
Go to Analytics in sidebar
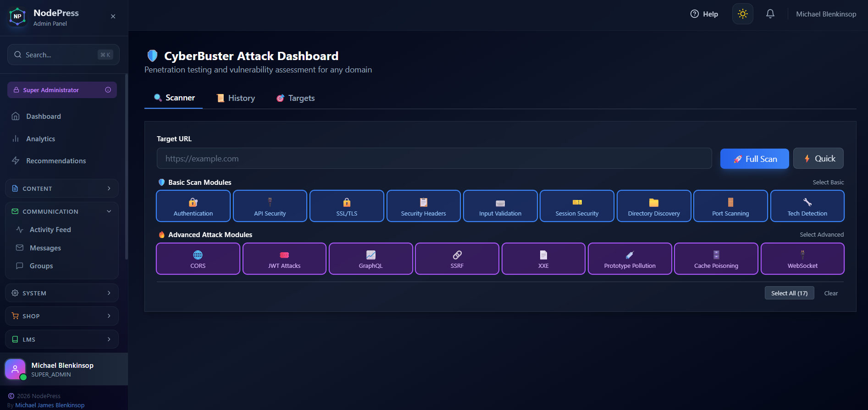(40, 139)
